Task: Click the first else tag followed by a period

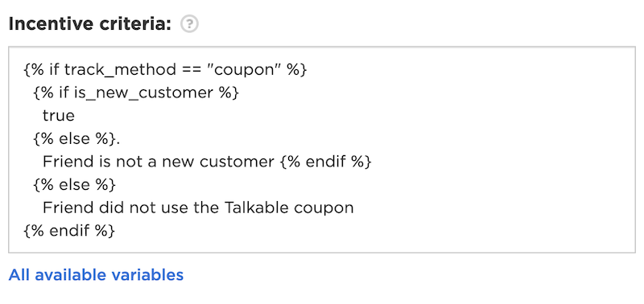Action: point(76,139)
